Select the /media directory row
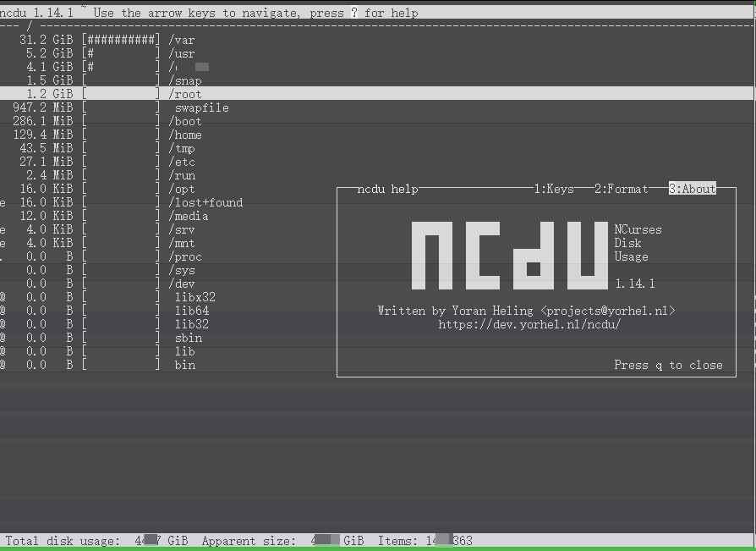This screenshot has height=551, width=756. (169, 216)
